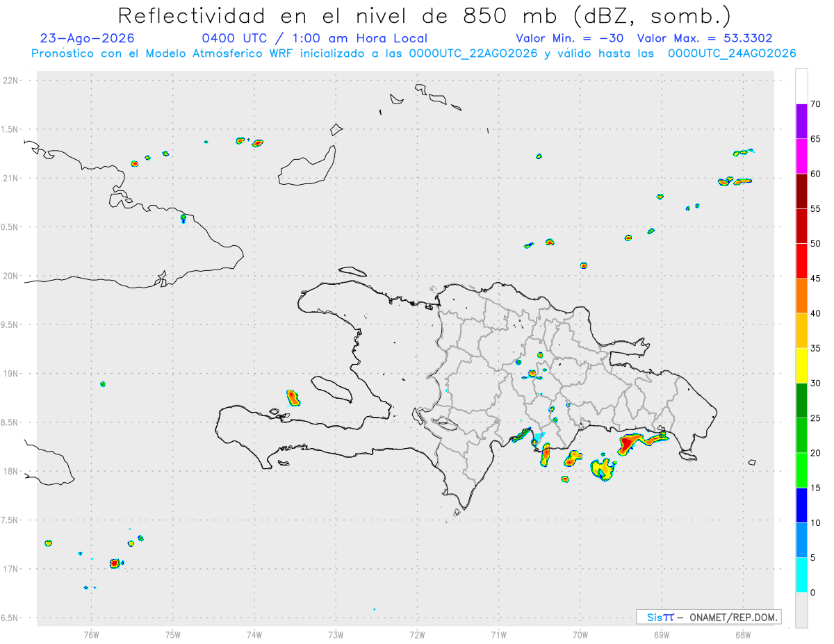This screenshot has height=644, width=834.
Task: Click the '21N' latitude label
Action: (x=12, y=179)
